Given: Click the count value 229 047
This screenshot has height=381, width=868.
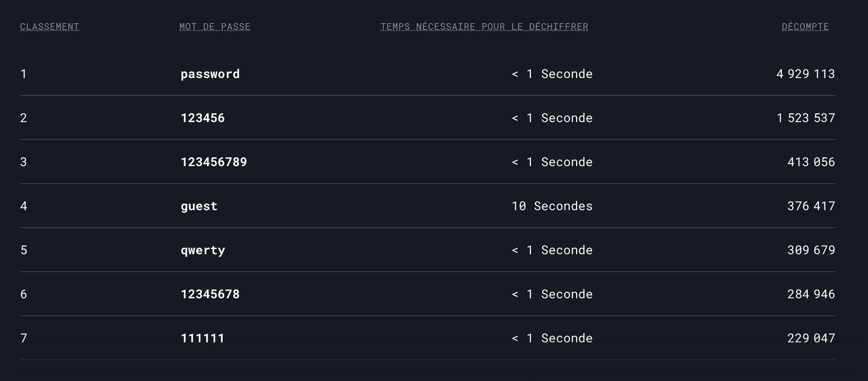Looking at the screenshot, I should tap(811, 338).
